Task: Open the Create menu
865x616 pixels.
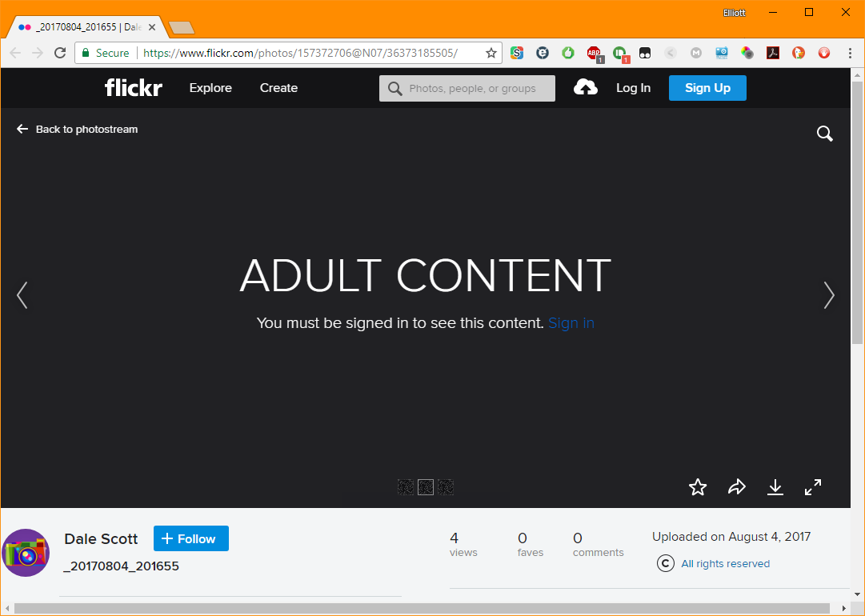Action: [278, 88]
